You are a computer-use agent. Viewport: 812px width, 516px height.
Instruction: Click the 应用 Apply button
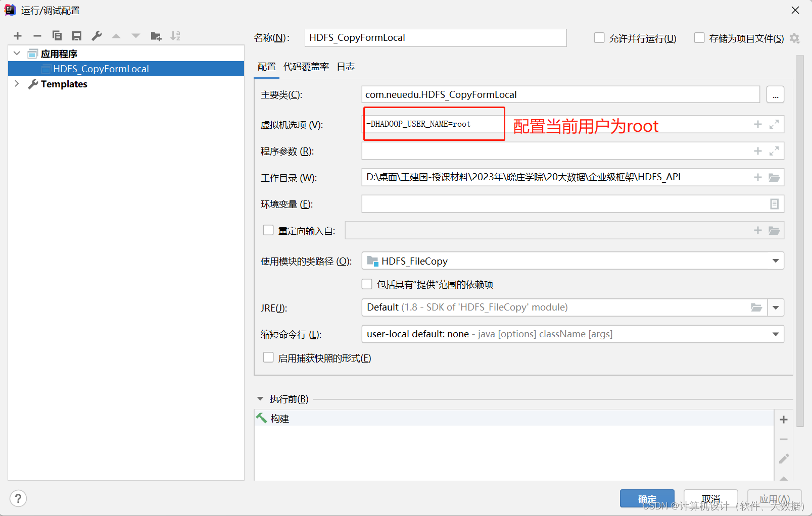tap(775, 499)
